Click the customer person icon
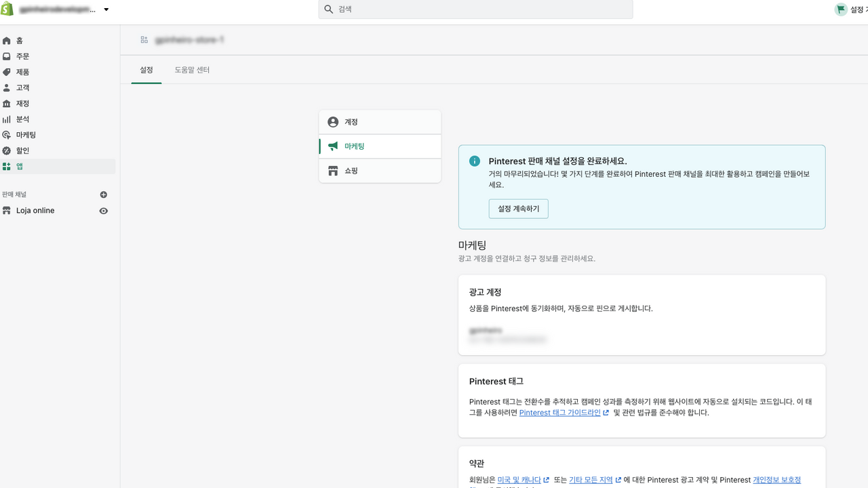Screen dimensions: 868x488 click(7, 87)
